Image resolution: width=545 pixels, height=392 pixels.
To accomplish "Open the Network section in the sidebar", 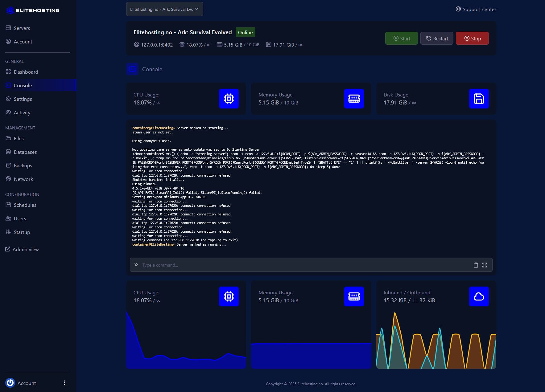I will pos(23,179).
